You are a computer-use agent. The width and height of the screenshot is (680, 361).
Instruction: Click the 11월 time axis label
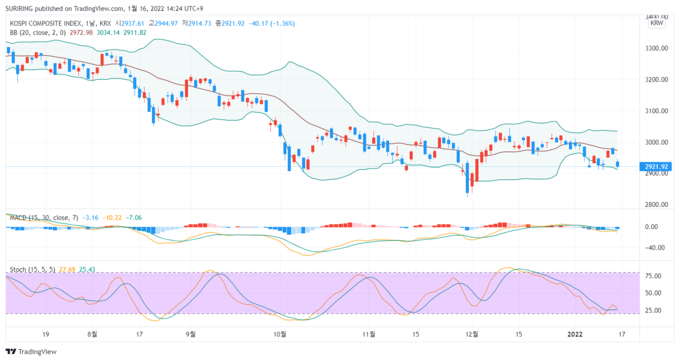[x=369, y=334]
